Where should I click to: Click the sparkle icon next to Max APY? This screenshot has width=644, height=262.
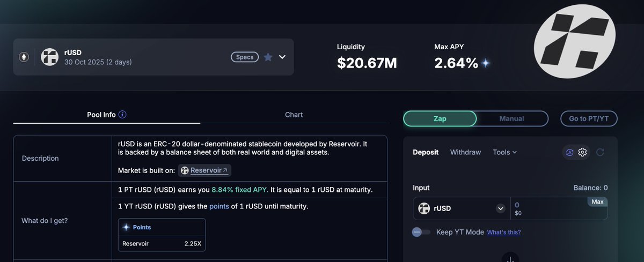tap(486, 63)
